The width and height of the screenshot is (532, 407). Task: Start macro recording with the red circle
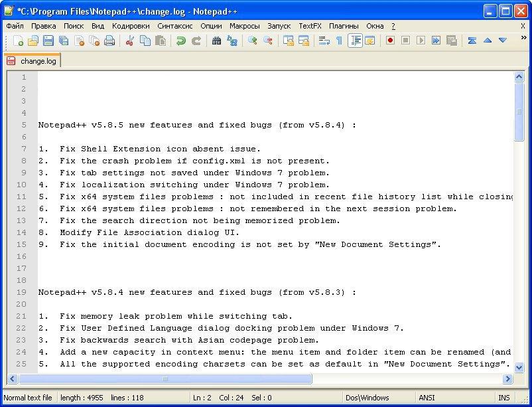tap(390, 41)
